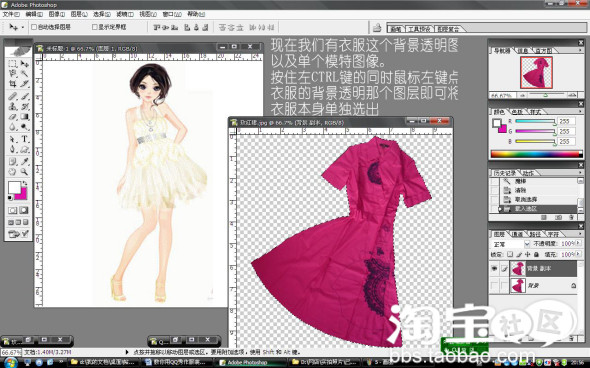Open the 文件 menu

[x=11, y=14]
